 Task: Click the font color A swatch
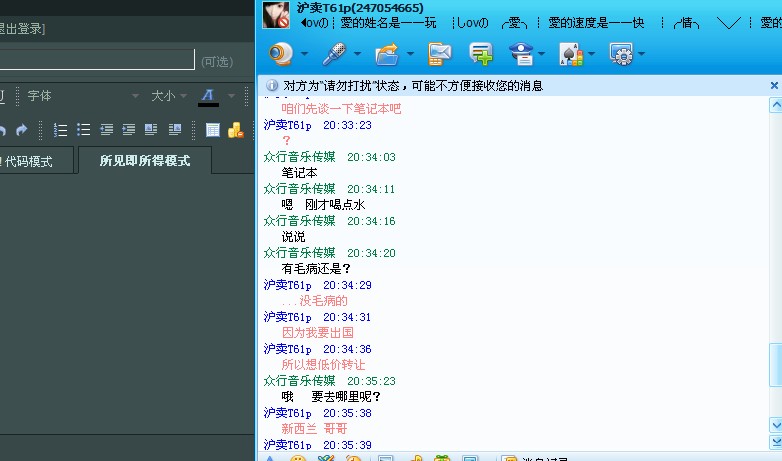(208, 96)
